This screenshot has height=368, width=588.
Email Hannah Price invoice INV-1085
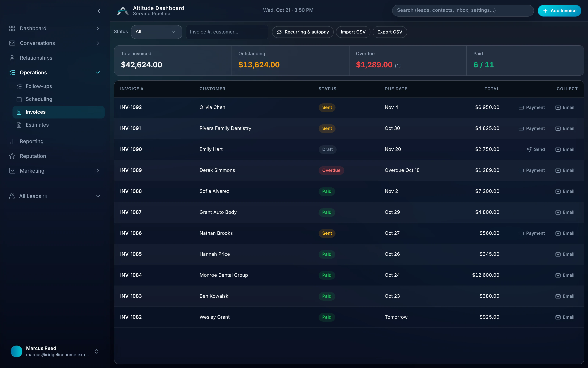click(565, 254)
